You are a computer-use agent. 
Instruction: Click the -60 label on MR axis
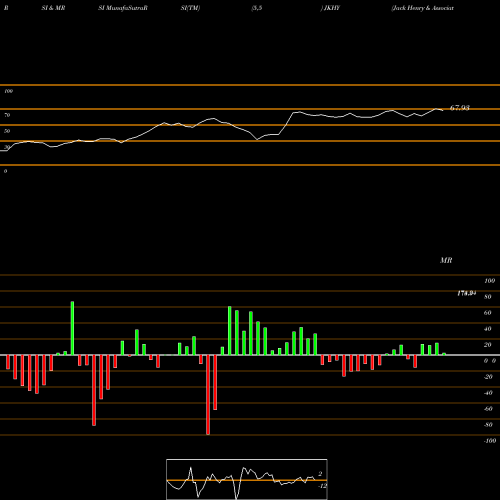pyautogui.click(x=488, y=409)
